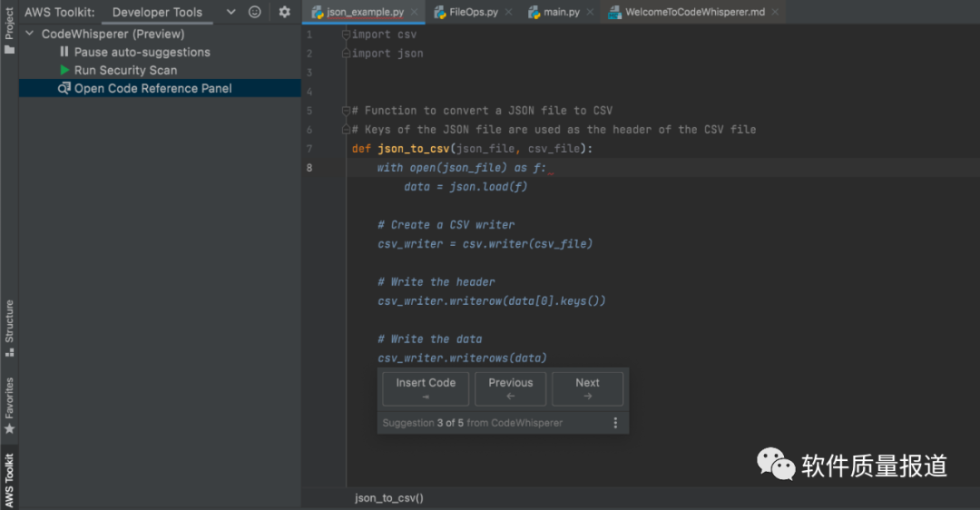Close the json_example.py tab

414,12
